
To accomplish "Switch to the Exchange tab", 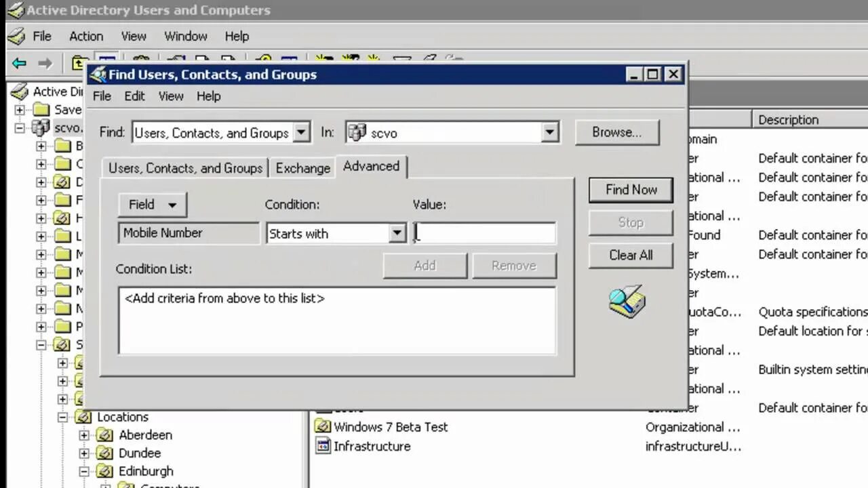I will coord(302,168).
